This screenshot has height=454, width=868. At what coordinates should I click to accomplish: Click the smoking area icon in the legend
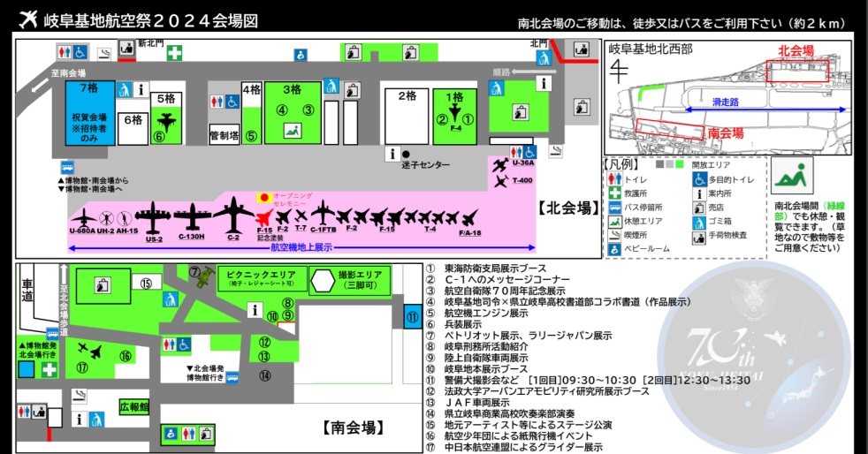point(614,235)
